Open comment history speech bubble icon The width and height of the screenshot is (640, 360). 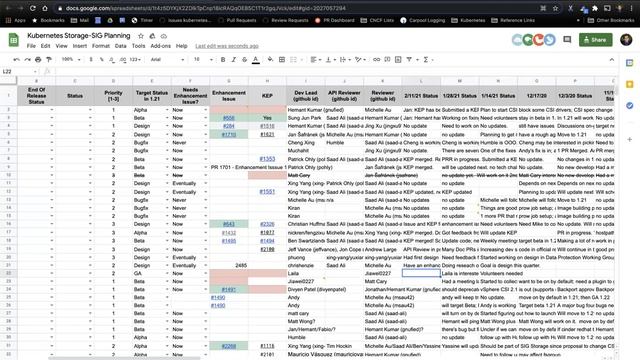(567, 40)
